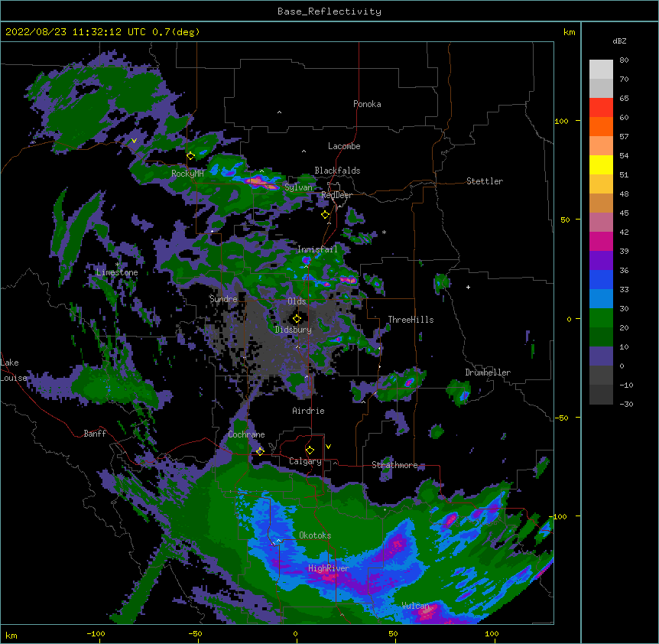The image size is (659, 644).
Task: Click the white asterisk above Limestone label
Action: click(x=118, y=265)
